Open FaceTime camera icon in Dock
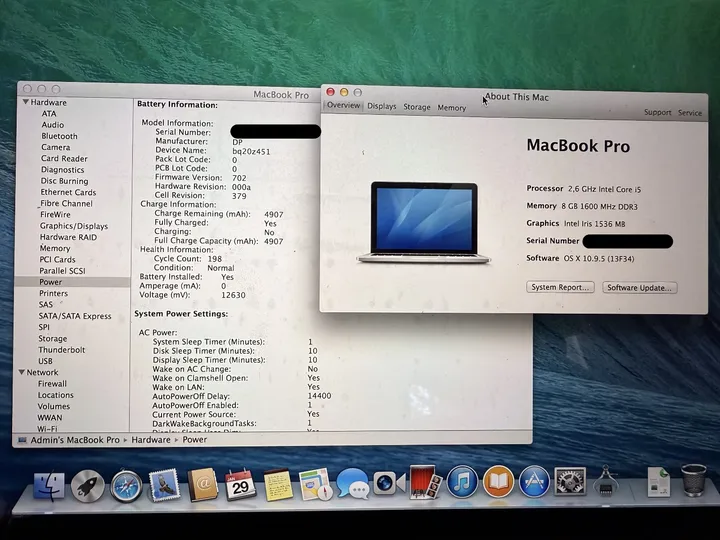The height and width of the screenshot is (540, 720). 389,483
